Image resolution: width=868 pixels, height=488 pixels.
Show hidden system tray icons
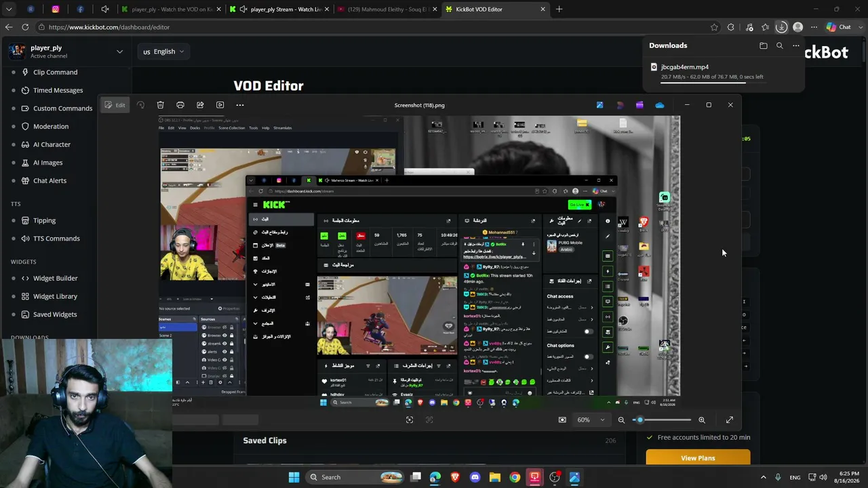pyautogui.click(x=763, y=477)
